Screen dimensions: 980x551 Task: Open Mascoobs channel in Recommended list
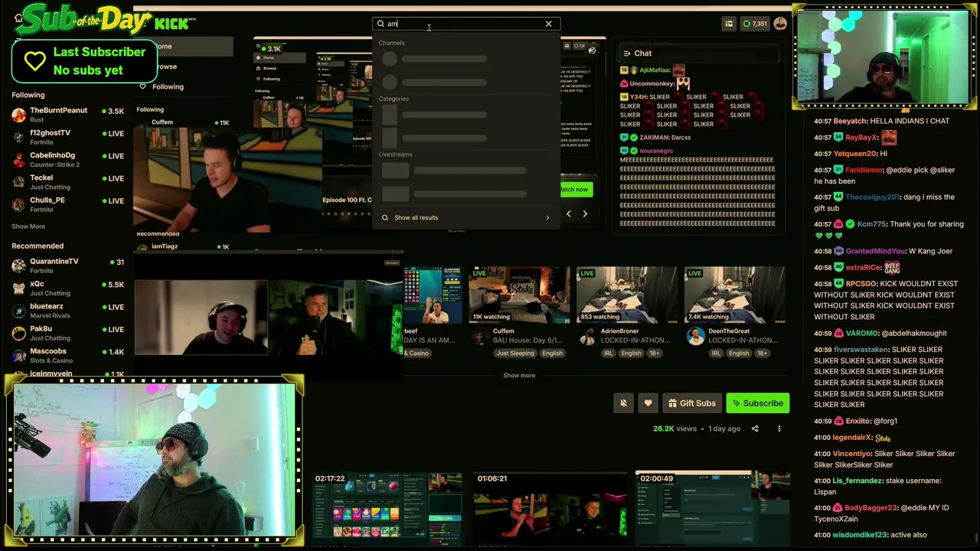pos(67,356)
